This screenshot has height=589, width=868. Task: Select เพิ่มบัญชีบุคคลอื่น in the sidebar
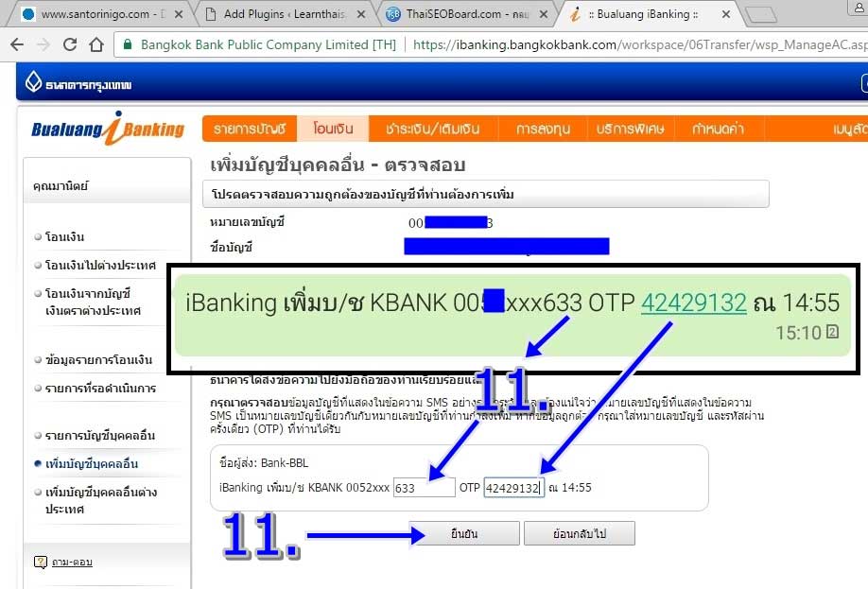[92, 464]
